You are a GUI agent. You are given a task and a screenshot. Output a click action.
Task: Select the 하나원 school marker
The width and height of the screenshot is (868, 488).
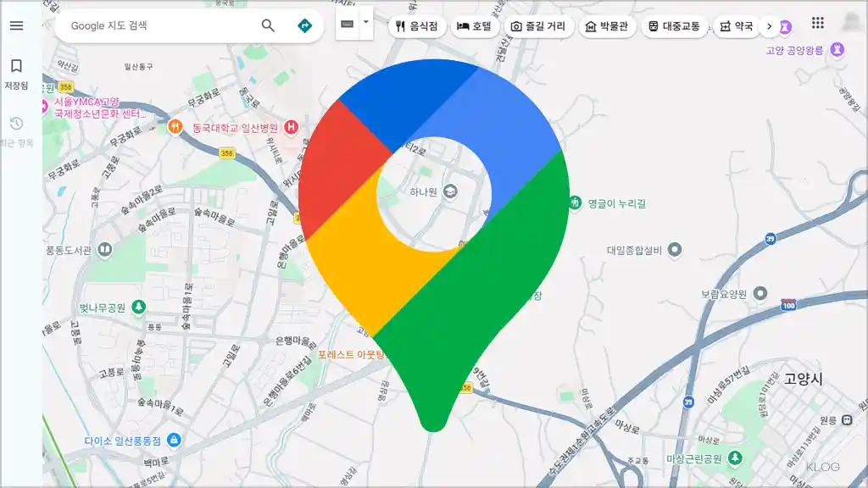click(451, 191)
